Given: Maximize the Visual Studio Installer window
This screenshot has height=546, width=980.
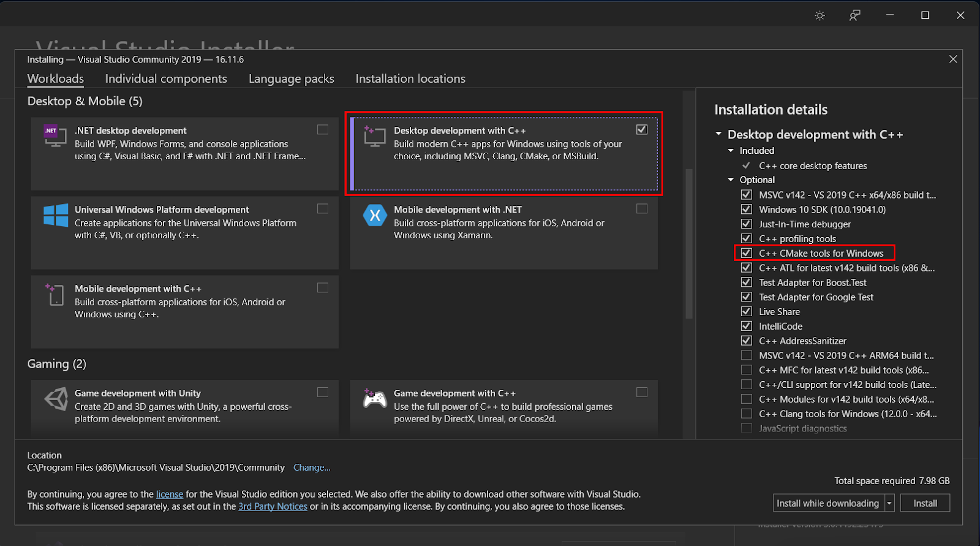Looking at the screenshot, I should tap(925, 15).
